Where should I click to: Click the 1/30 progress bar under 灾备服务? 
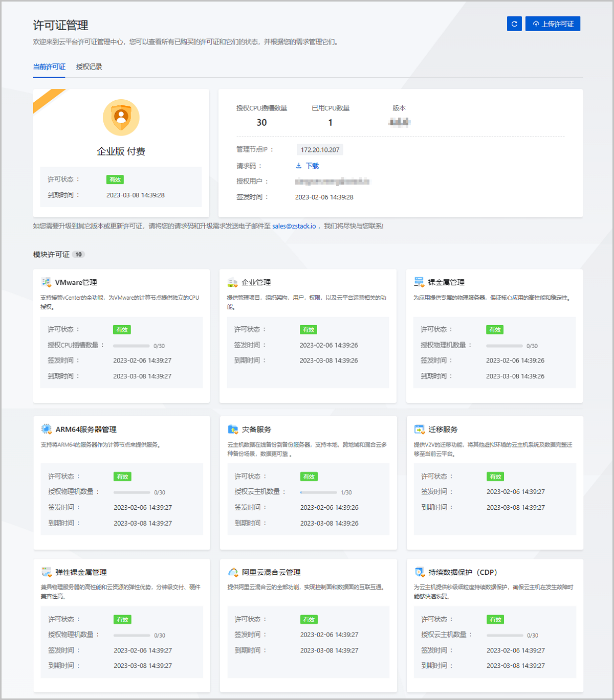pos(318,492)
